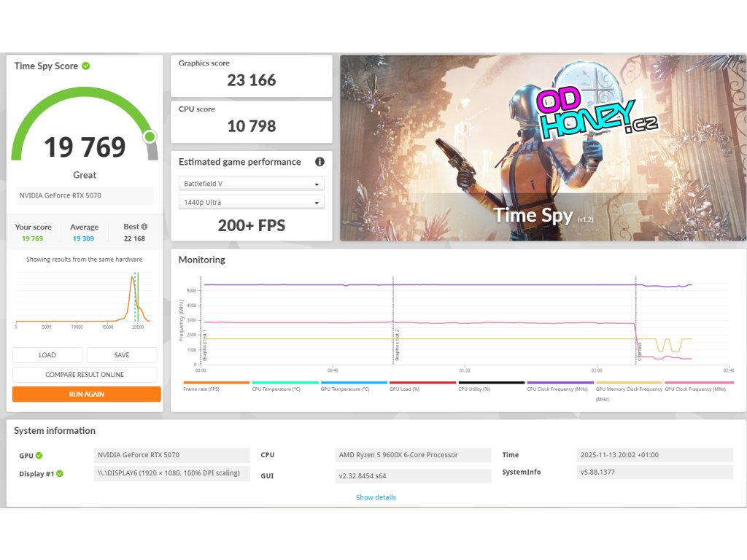Click the green check next to Time Spy Score
The width and height of the screenshot is (747, 560).
[86, 66]
